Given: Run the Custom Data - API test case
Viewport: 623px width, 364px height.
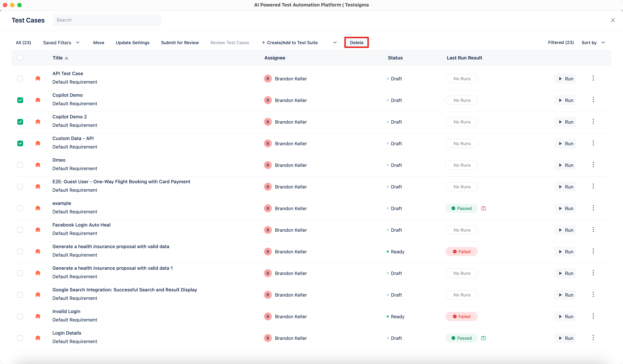Looking at the screenshot, I should tap(565, 143).
